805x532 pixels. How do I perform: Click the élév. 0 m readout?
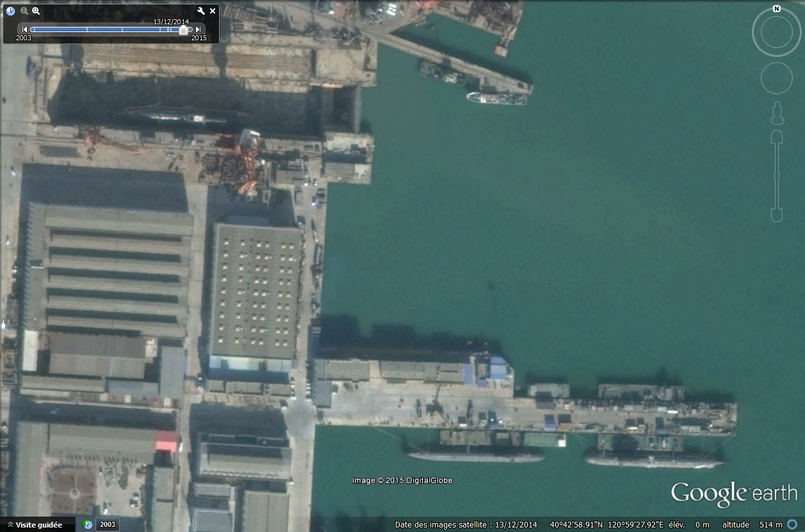click(x=689, y=525)
